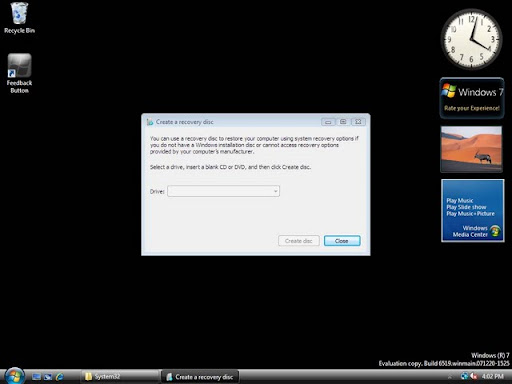512x384 pixels.
Task: Click the network tray icon
Action: [x=464, y=376]
